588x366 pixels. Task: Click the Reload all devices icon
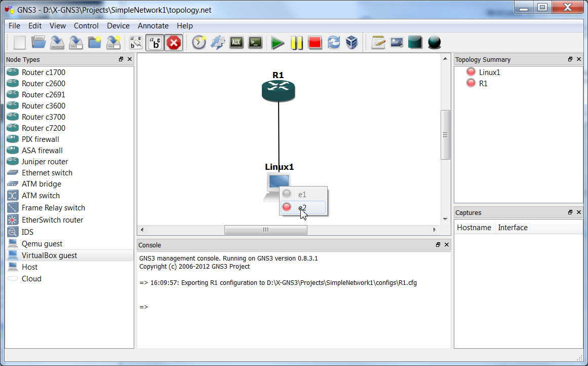point(333,43)
